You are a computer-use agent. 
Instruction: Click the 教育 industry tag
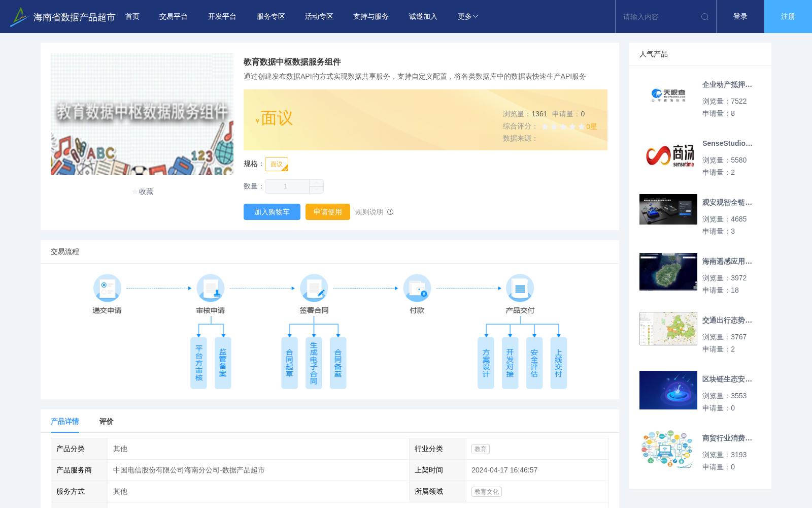[x=481, y=449]
